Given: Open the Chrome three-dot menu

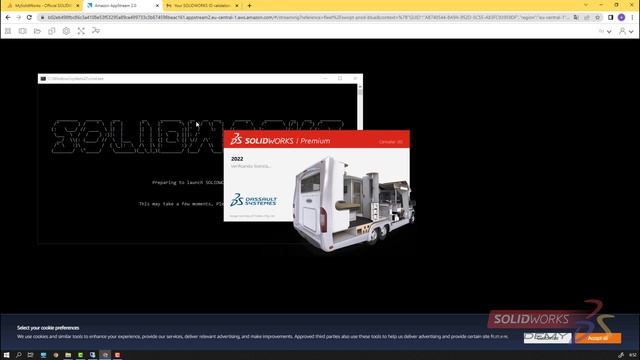Looking at the screenshot, I should pos(632,18).
